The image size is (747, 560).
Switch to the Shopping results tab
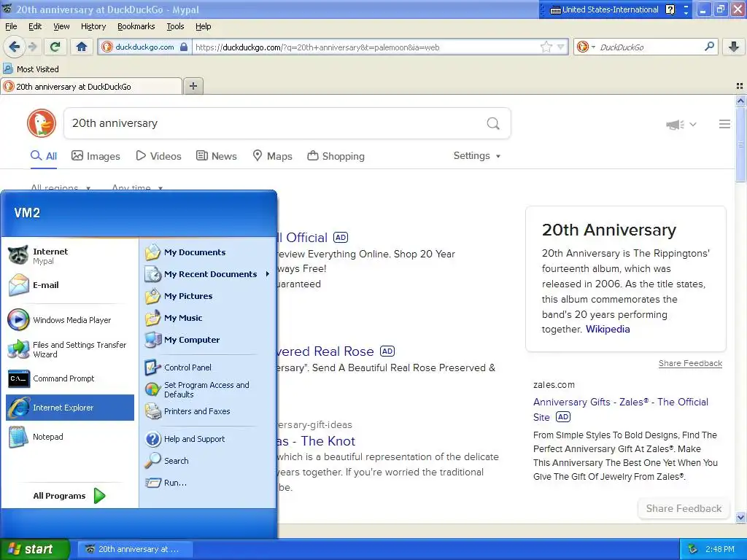click(336, 156)
